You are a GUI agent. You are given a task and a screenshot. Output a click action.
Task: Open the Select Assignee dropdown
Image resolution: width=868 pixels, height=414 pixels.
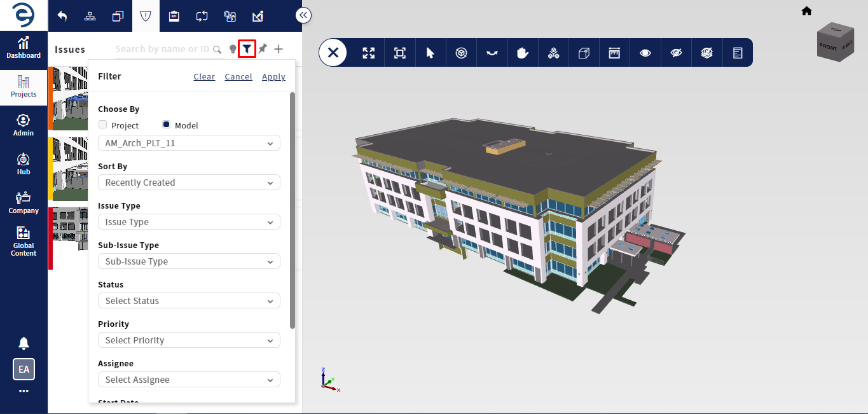[189, 380]
